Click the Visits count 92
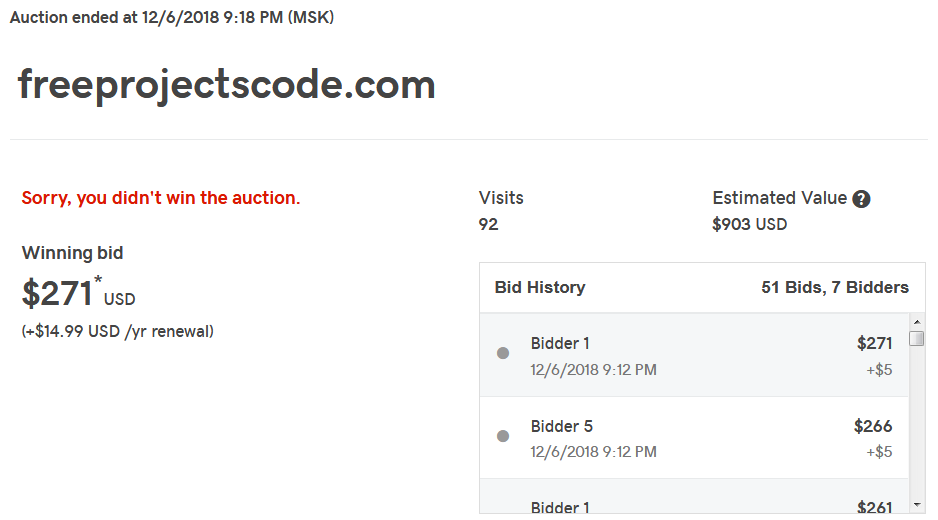Image resolution: width=938 pixels, height=520 pixels. coord(488,224)
